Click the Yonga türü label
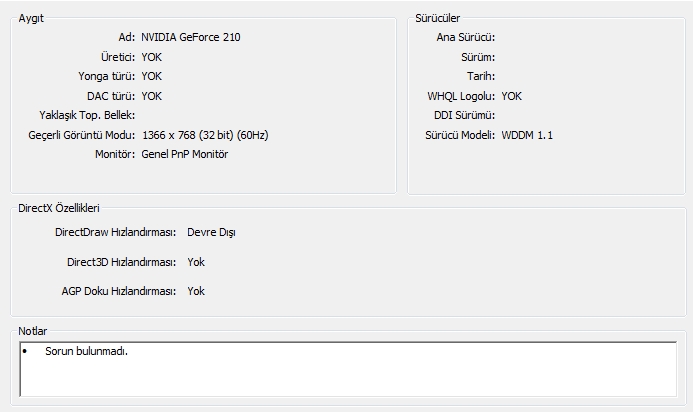The width and height of the screenshot is (693, 412). coord(107,76)
